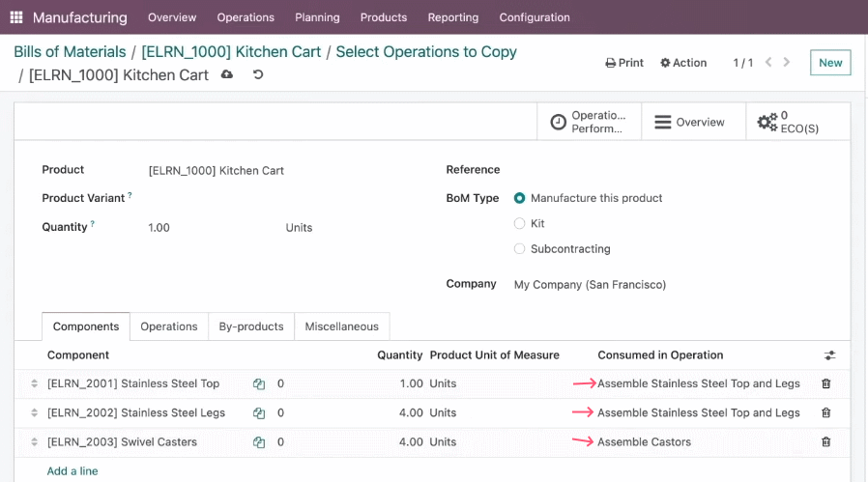Switch to the Operations tab

169,326
